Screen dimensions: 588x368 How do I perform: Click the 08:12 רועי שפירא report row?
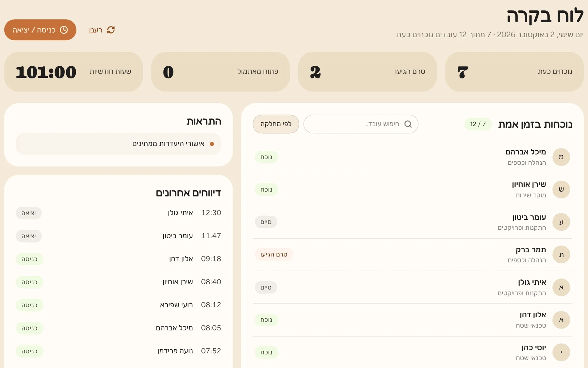click(x=119, y=305)
